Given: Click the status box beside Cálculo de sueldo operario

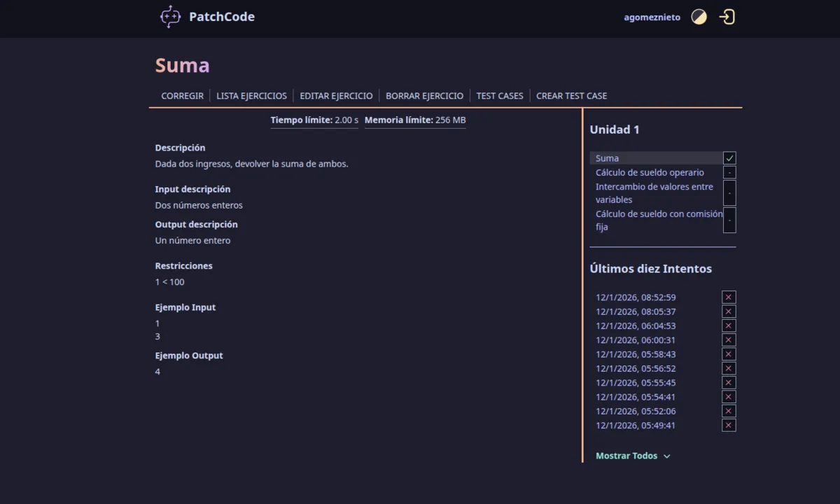Looking at the screenshot, I should click(729, 173).
